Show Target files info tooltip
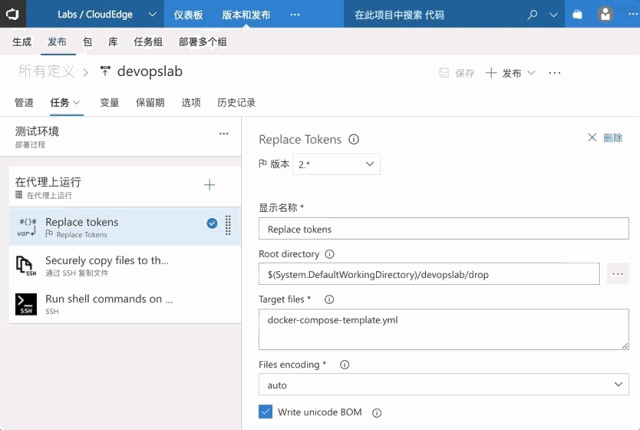The height and width of the screenshot is (430, 640). coord(329,299)
